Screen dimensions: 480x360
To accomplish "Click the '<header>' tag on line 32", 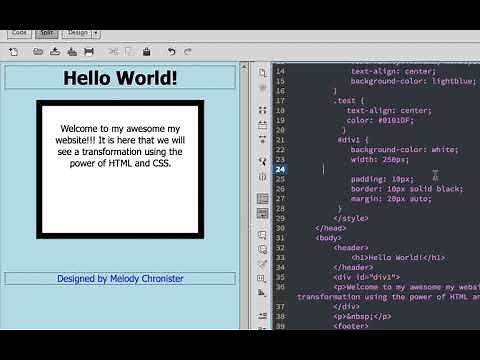I will 351,248.
